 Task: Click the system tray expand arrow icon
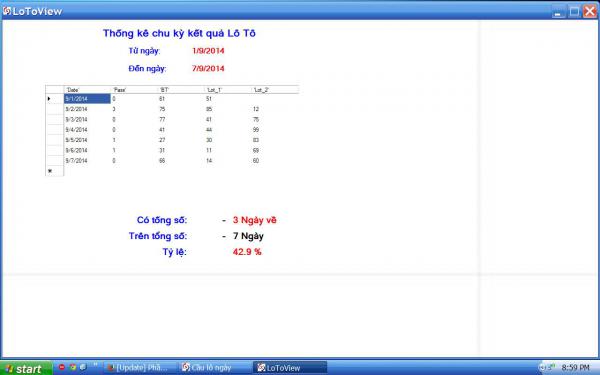(x=543, y=368)
